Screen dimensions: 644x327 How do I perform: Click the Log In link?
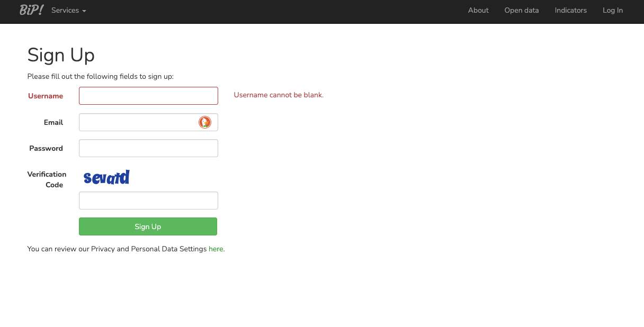(x=612, y=11)
